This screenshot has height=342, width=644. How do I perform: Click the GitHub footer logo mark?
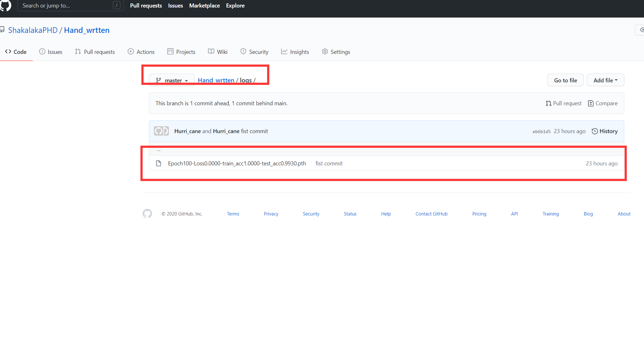(x=147, y=214)
